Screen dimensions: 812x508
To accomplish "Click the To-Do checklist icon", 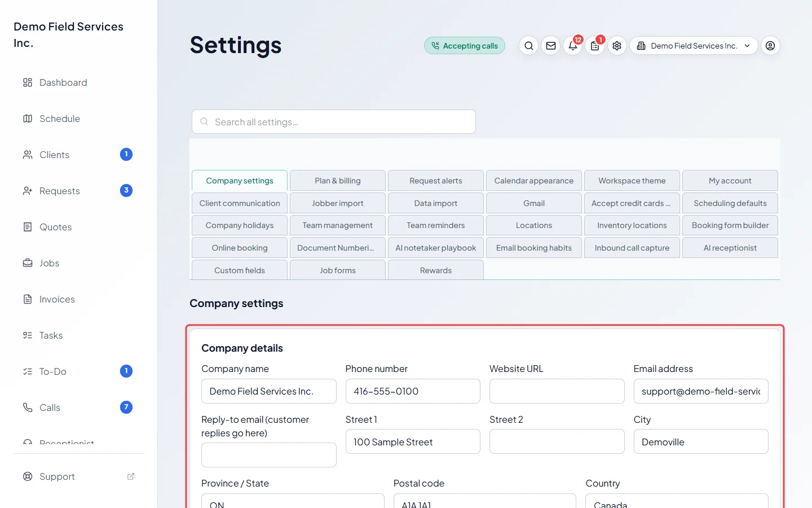I will [x=28, y=371].
